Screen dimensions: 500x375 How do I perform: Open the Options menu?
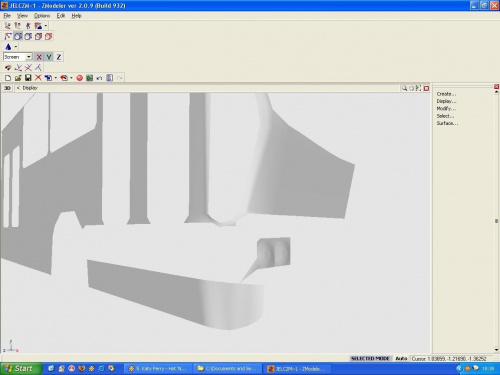(x=42, y=16)
